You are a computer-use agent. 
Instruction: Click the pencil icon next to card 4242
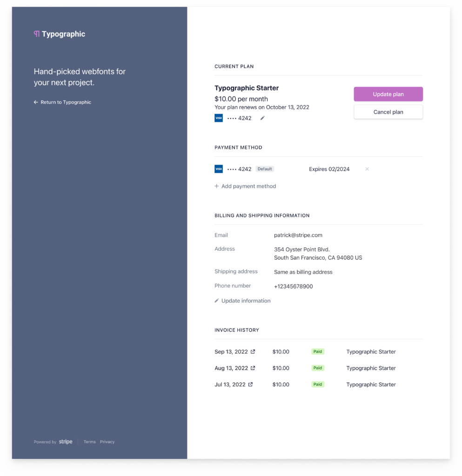(262, 118)
